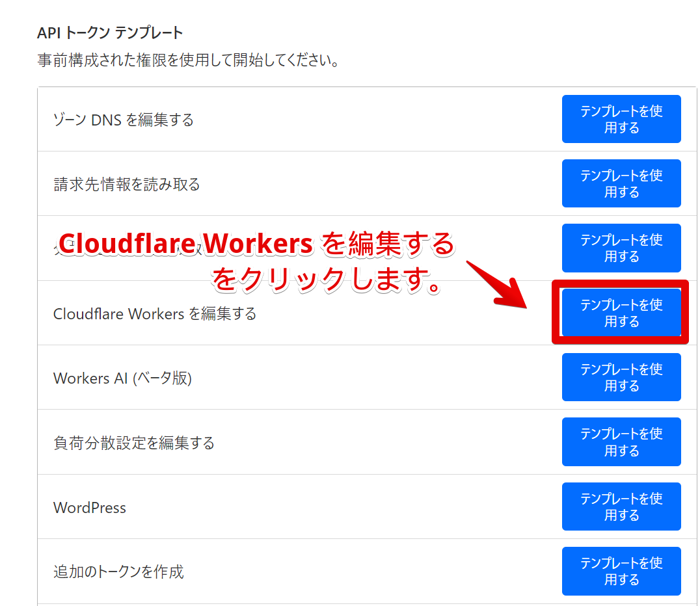The height and width of the screenshot is (606, 700).
Task: Select the WordPress row label
Action: point(89,507)
